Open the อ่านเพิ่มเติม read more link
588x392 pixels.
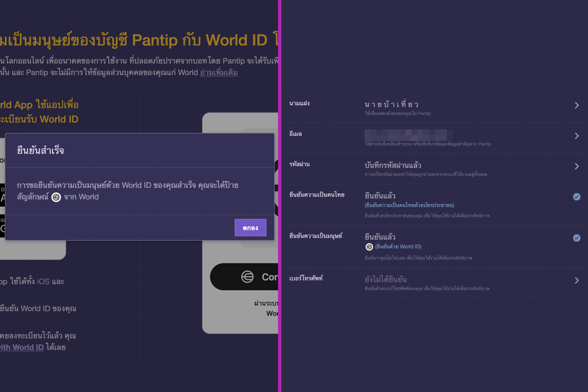click(219, 72)
